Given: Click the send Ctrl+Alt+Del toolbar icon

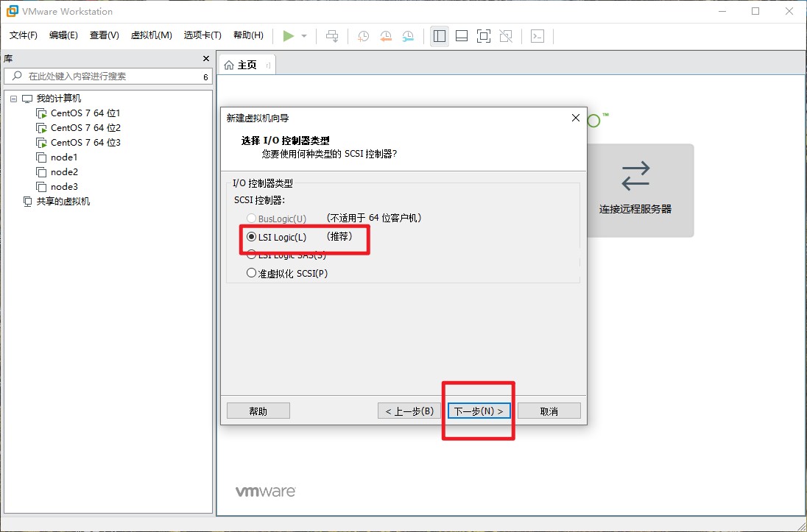Looking at the screenshot, I should 333,36.
